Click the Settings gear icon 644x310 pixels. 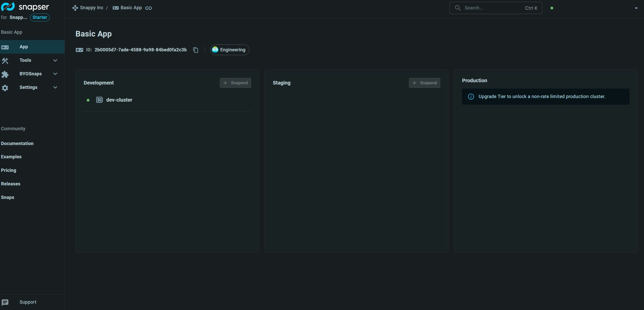(x=5, y=88)
